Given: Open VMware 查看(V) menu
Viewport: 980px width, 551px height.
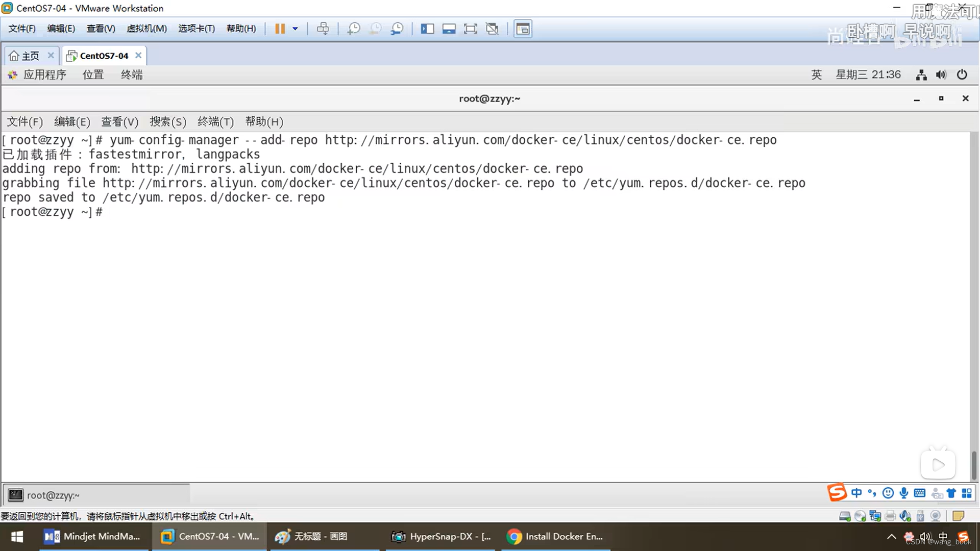Looking at the screenshot, I should (101, 29).
